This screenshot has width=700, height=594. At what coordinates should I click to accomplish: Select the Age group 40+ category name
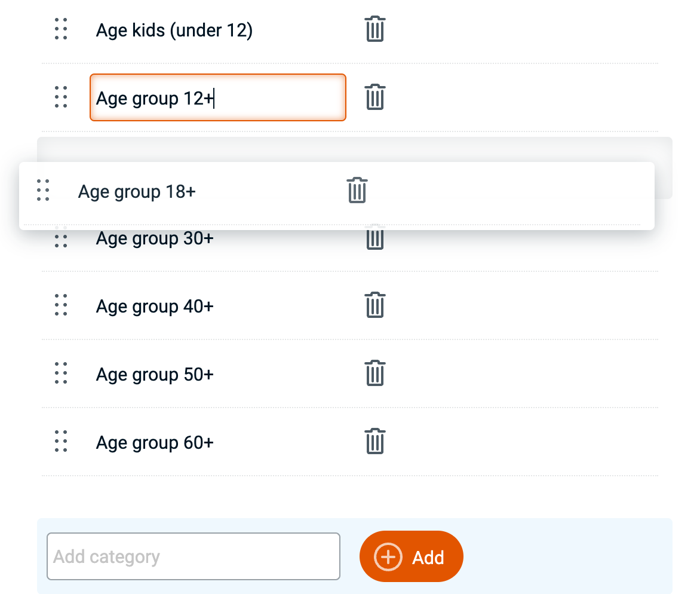coord(155,307)
